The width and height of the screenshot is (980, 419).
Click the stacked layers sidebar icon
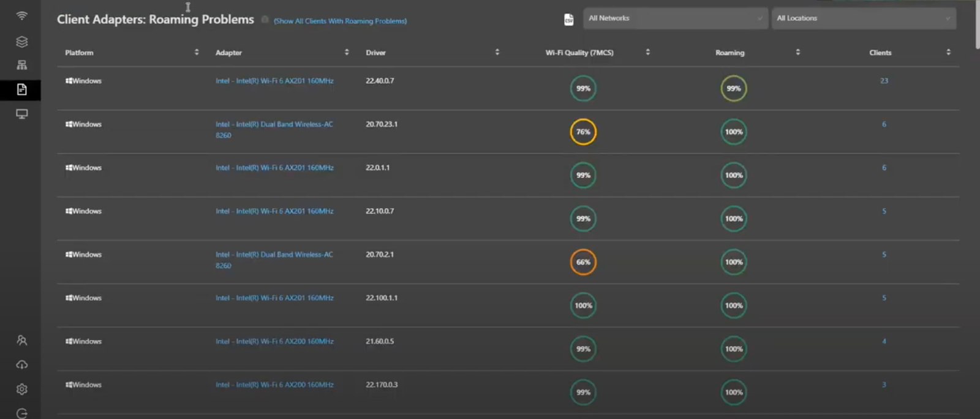22,42
